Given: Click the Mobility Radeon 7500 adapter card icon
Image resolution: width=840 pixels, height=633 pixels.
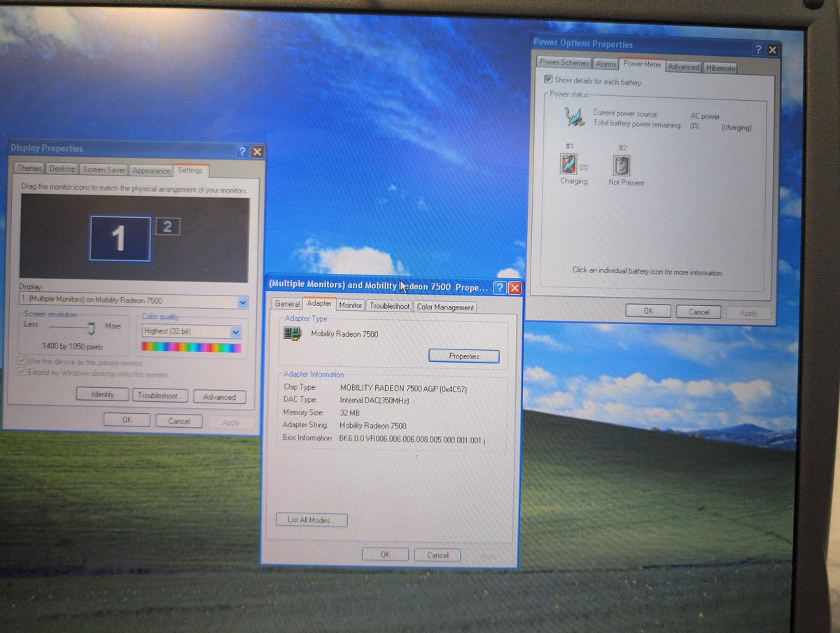Looking at the screenshot, I should [292, 334].
